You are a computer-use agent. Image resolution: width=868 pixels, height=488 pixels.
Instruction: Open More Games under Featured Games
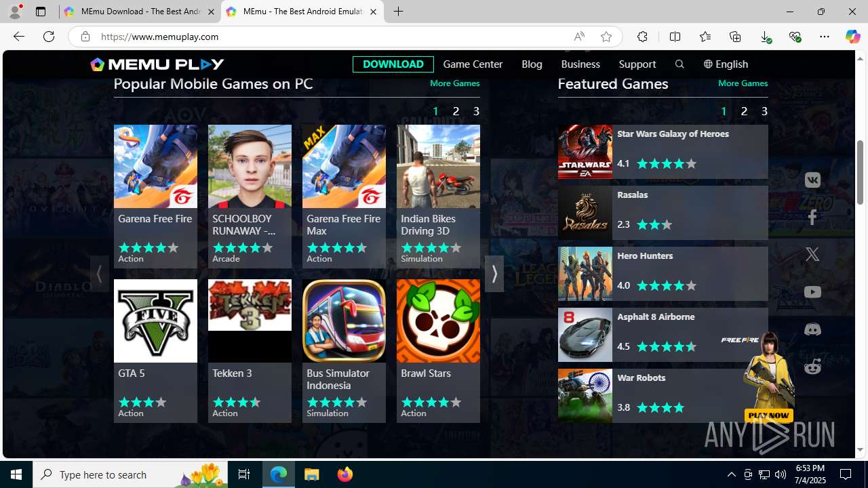(x=743, y=83)
